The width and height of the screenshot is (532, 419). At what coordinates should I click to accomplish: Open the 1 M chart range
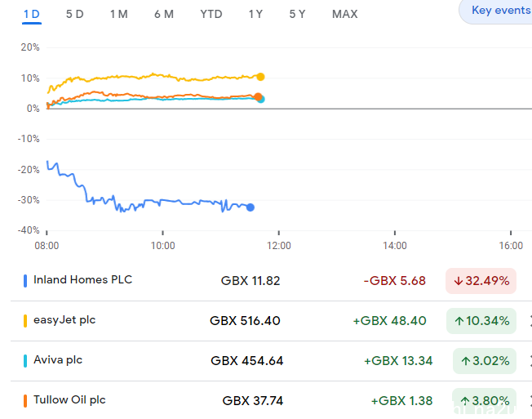click(x=119, y=14)
